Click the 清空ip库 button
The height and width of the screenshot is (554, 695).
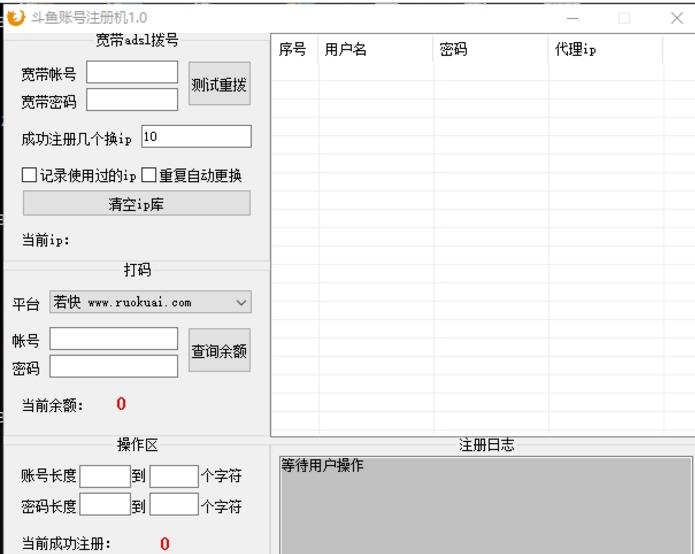tap(137, 203)
